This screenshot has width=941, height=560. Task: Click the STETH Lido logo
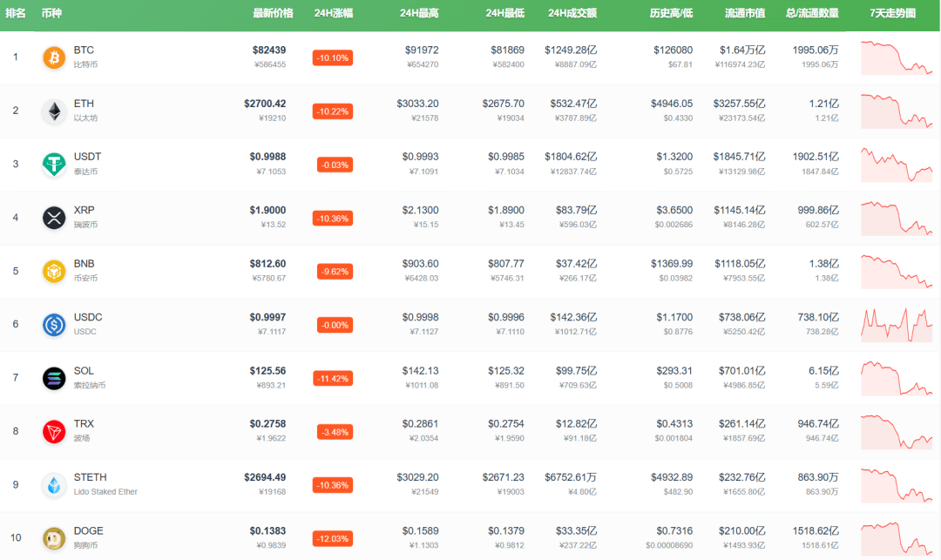(x=53, y=484)
